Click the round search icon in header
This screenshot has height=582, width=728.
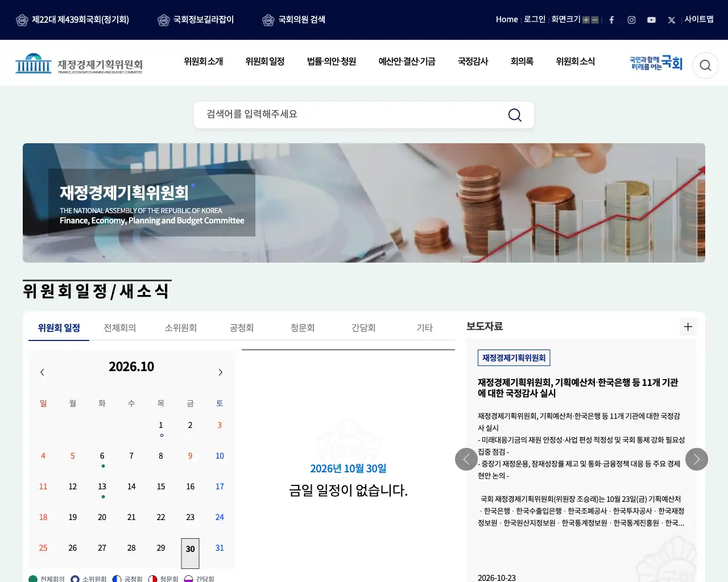705,65
